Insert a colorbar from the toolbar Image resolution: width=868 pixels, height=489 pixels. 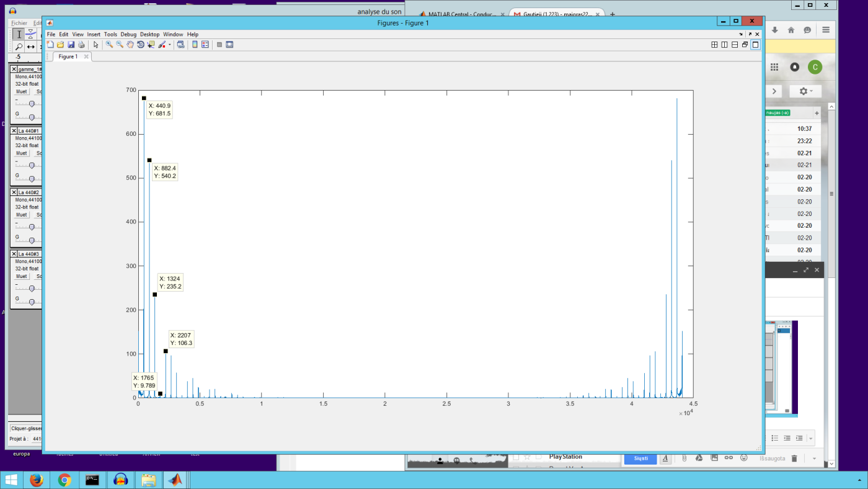pos(195,45)
